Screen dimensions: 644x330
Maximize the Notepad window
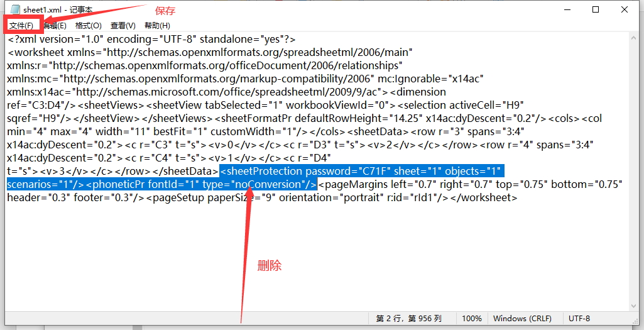[596, 9]
